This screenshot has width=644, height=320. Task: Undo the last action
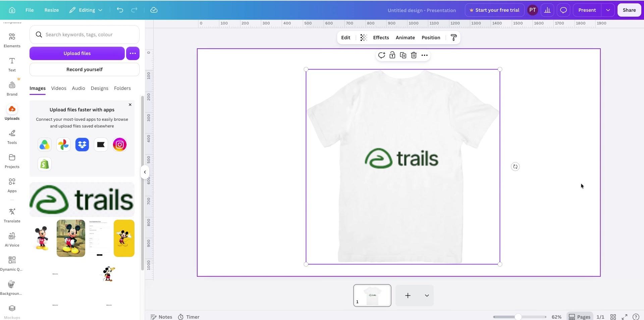pos(120,10)
